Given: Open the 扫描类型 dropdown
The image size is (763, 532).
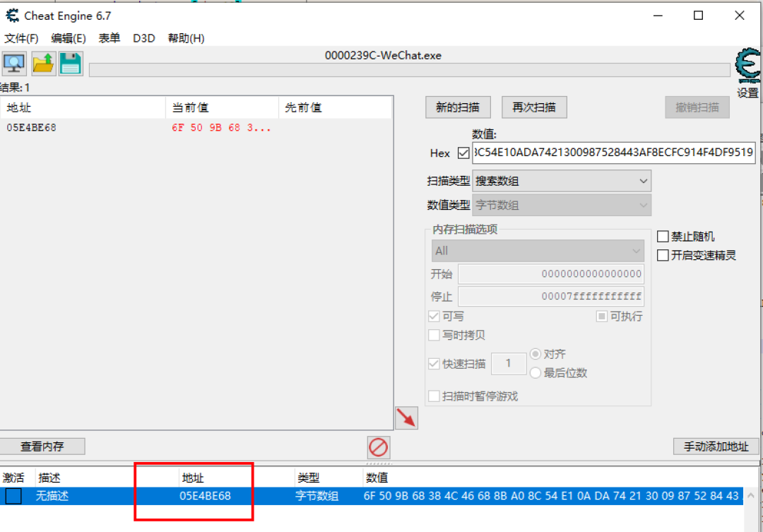Looking at the screenshot, I should click(x=562, y=181).
